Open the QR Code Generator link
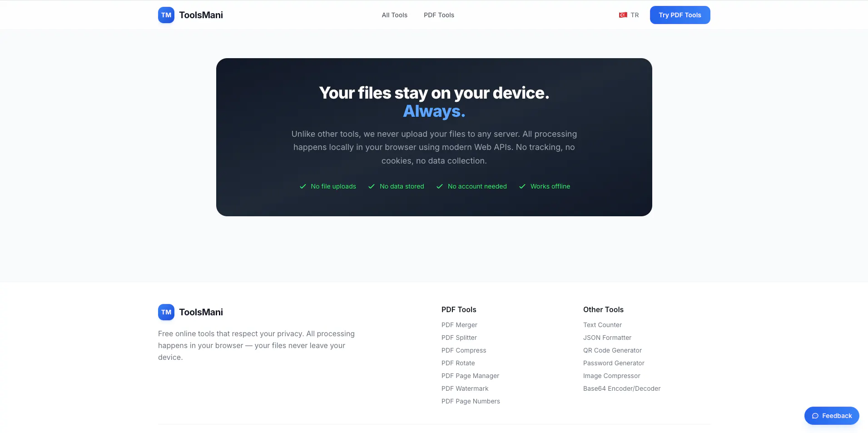868x433 pixels. pyautogui.click(x=612, y=350)
